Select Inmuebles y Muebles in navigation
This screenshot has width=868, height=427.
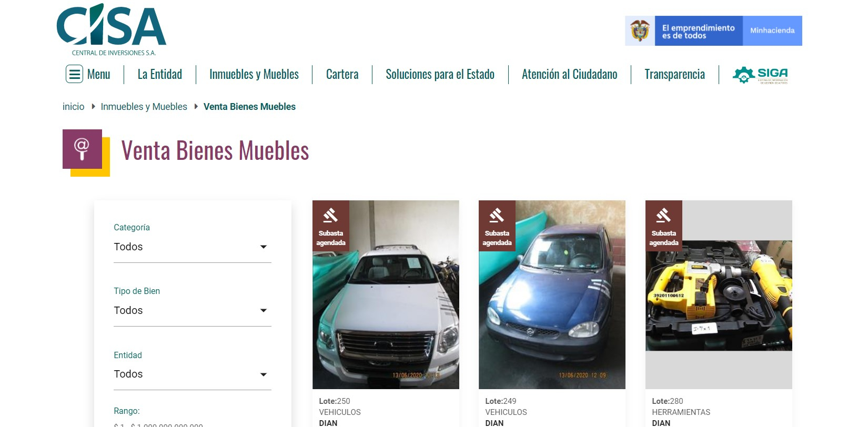point(254,74)
